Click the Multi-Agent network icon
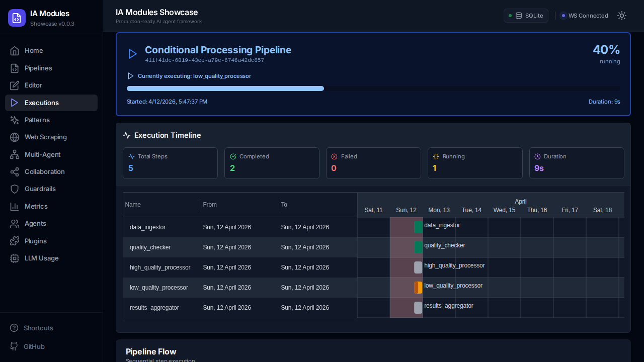This screenshot has height=362, width=644. click(15, 154)
